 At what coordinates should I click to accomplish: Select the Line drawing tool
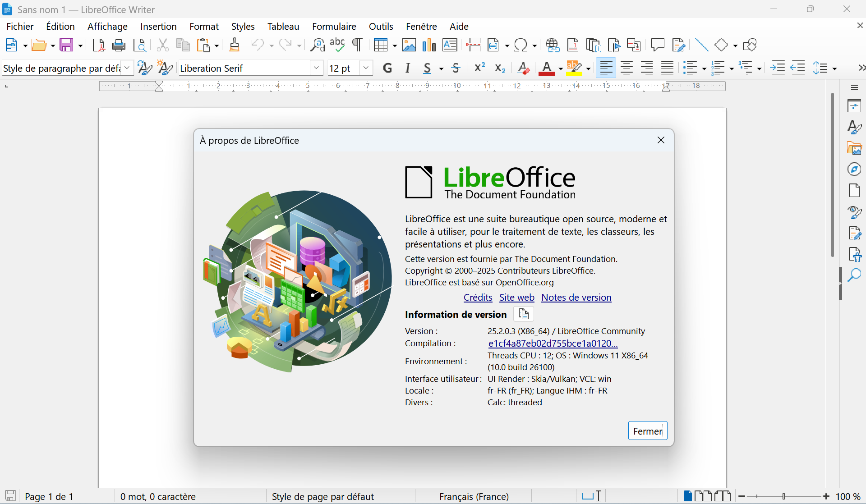701,45
